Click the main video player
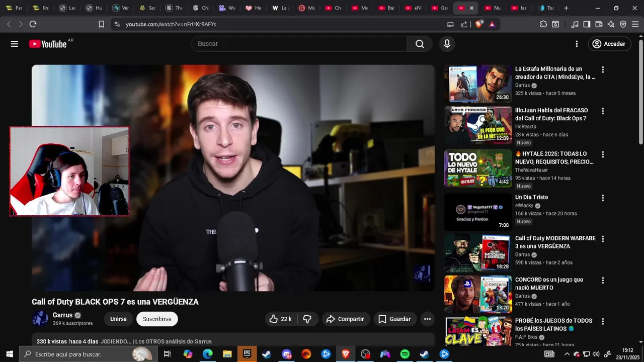Image resolution: width=644 pixels, height=362 pixels. [x=233, y=178]
